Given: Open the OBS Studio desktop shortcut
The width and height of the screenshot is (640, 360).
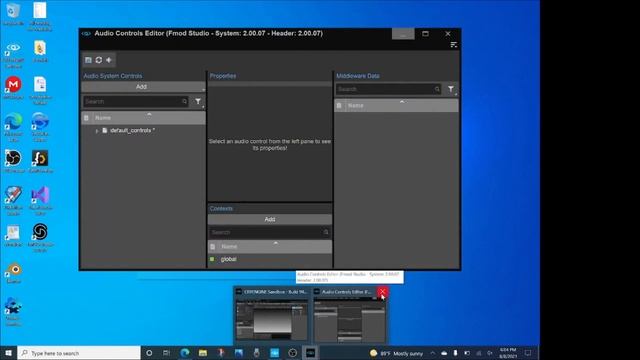Looking at the screenshot, I should click(x=13, y=161).
